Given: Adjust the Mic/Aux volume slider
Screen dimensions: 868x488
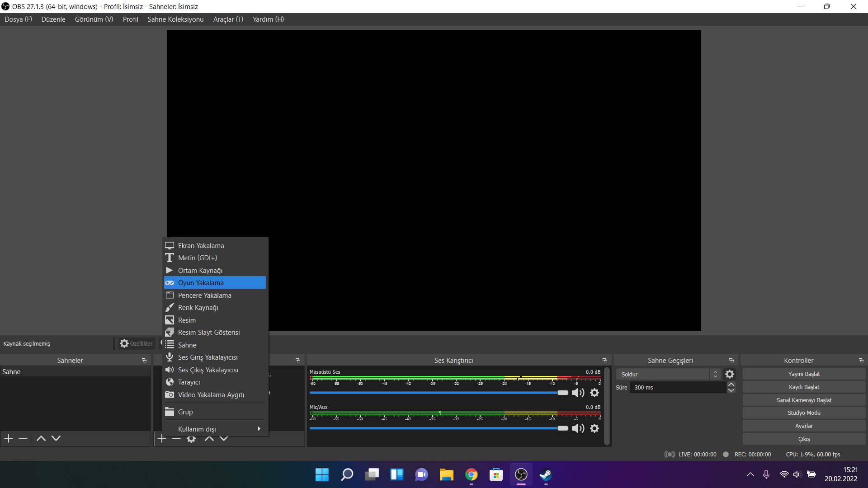Looking at the screenshot, I should click(562, 428).
